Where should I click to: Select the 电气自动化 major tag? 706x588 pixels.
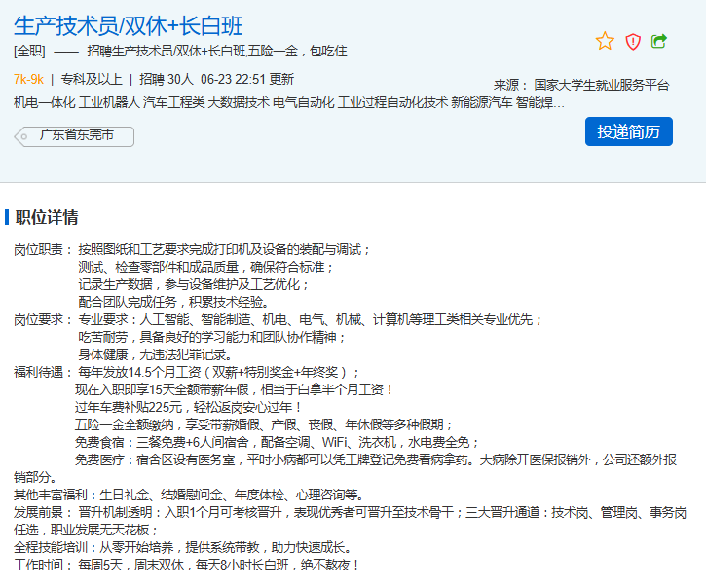[x=303, y=102]
